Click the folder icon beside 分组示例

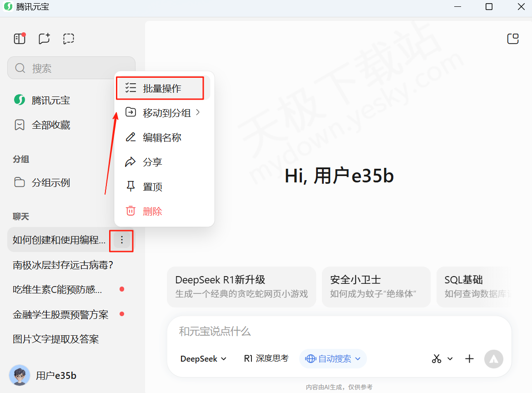coord(20,182)
